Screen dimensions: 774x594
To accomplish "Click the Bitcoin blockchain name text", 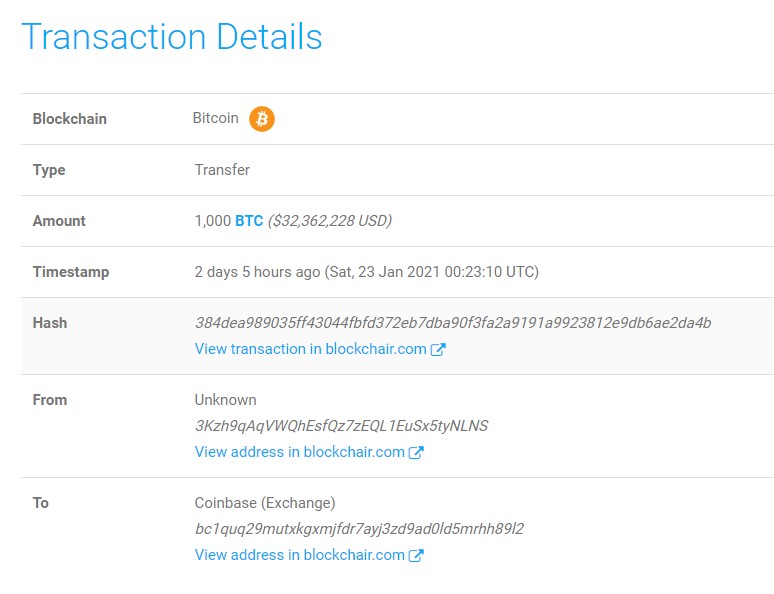I will [x=216, y=118].
